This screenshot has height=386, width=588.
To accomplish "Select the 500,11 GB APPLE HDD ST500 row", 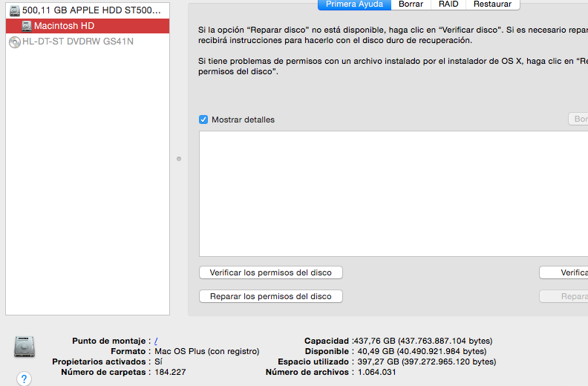I will (88, 10).
